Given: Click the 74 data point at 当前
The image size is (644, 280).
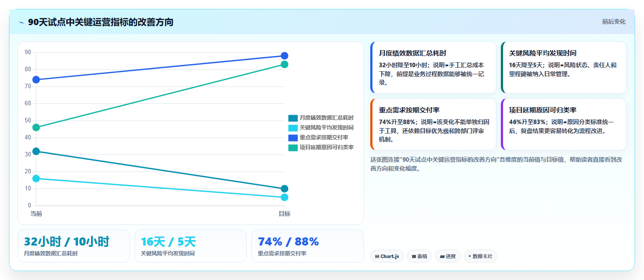Looking at the screenshot, I should [x=36, y=80].
